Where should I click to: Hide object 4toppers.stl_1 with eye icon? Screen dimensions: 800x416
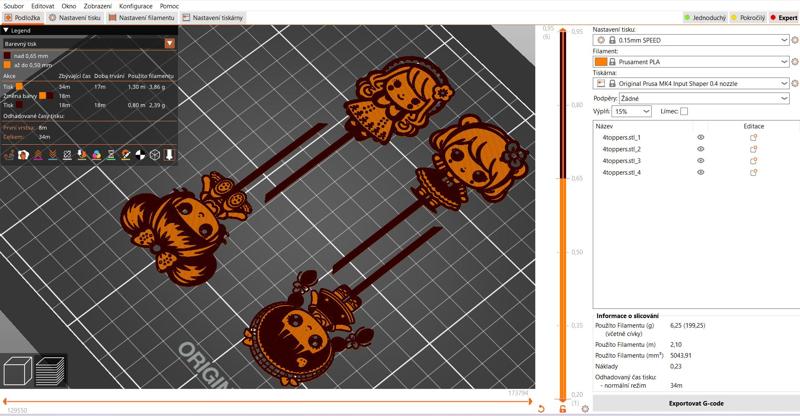(701, 137)
